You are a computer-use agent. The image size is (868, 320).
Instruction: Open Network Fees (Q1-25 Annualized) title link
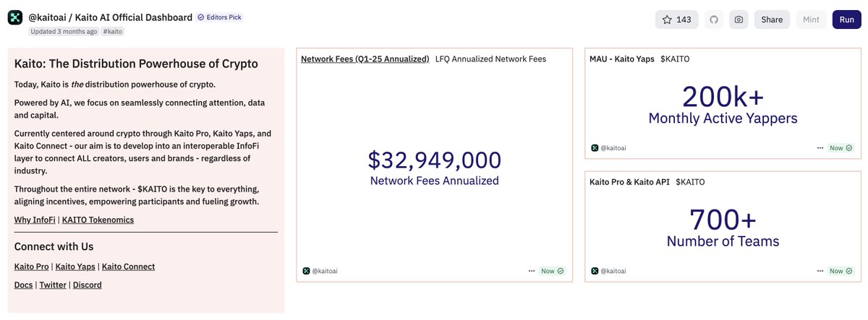point(365,59)
